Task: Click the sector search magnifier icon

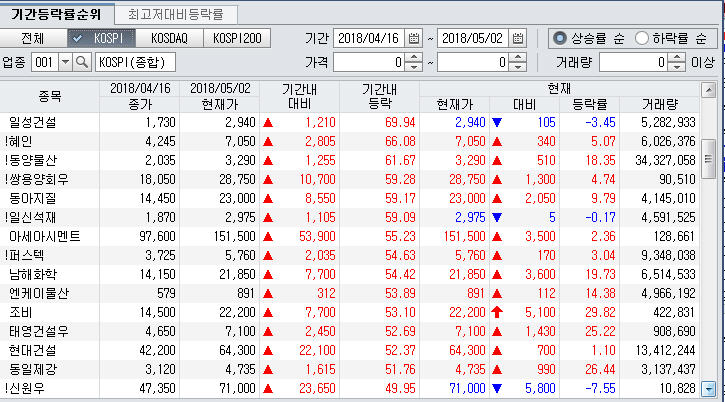Action: 82,62
